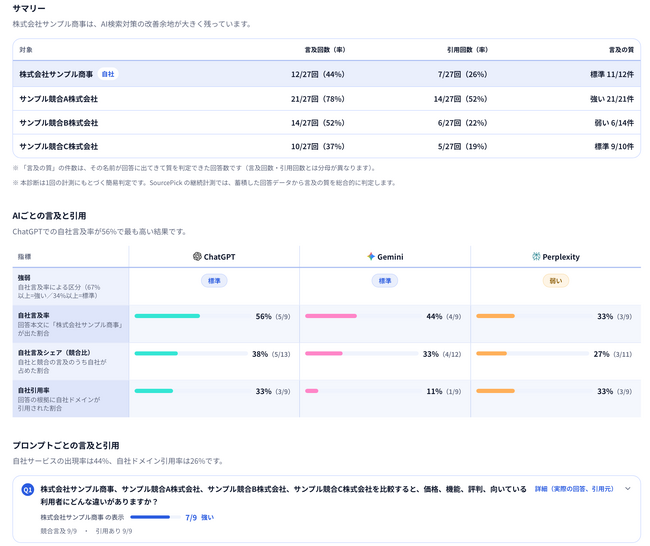Click the 標準 11/12件 cell

tap(612, 74)
